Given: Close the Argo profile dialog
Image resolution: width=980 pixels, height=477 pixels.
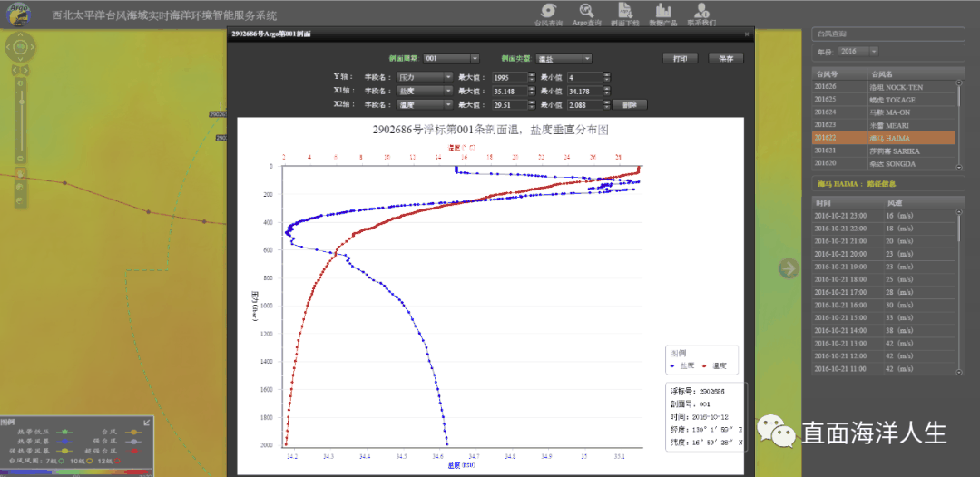Looking at the screenshot, I should tap(746, 34).
